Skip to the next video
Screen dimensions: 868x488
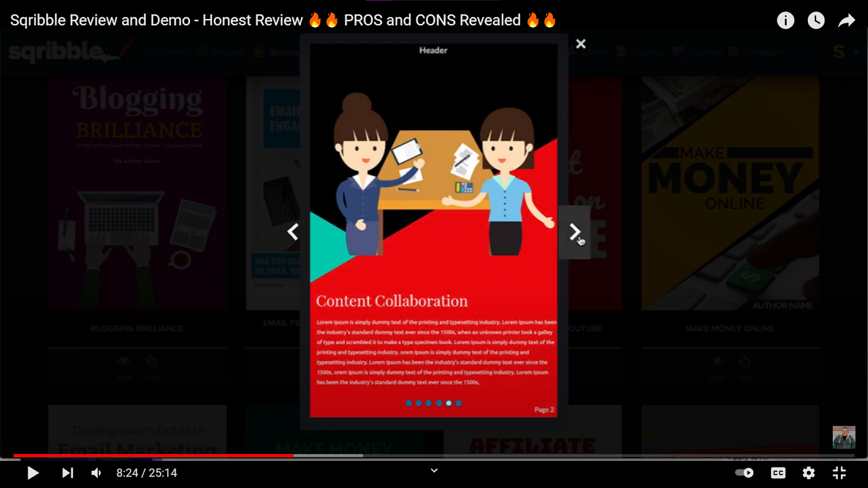(x=67, y=473)
